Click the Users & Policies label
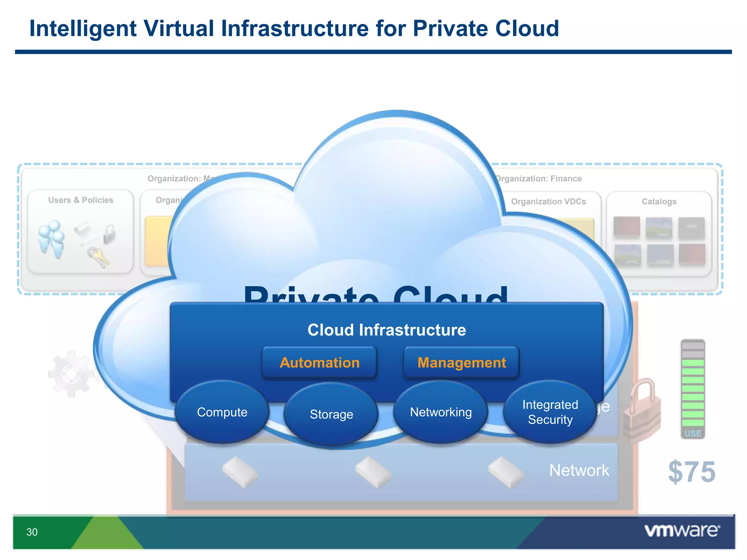747x560 pixels. pos(81,200)
